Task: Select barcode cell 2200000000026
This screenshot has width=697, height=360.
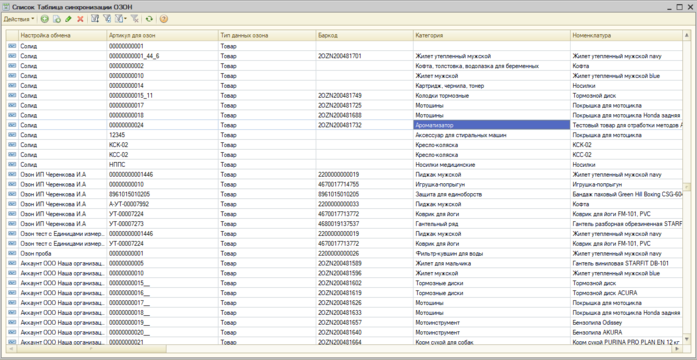Action: [365, 253]
